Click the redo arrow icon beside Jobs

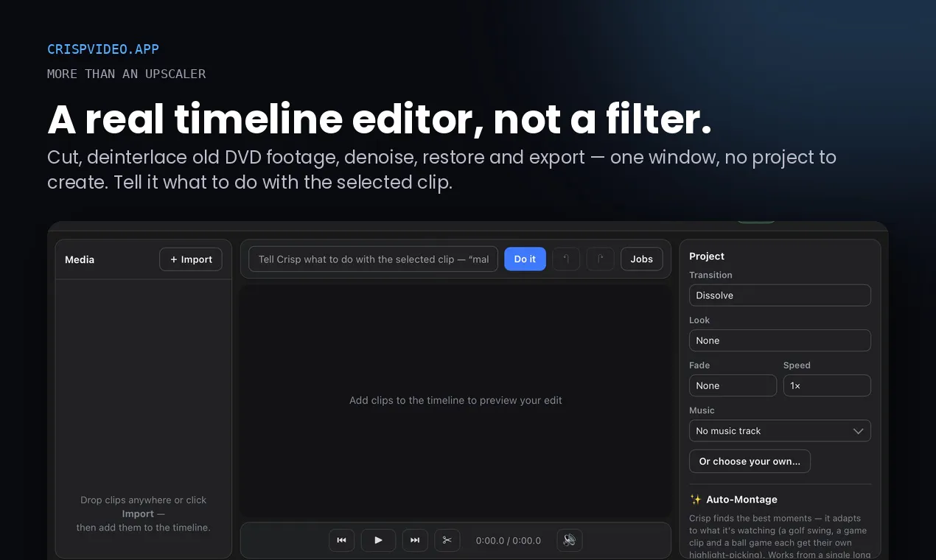(x=601, y=259)
